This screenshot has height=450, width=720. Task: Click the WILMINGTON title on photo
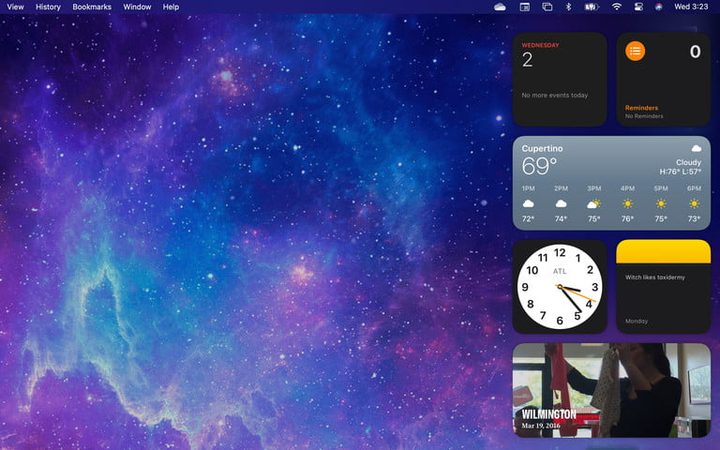549,414
